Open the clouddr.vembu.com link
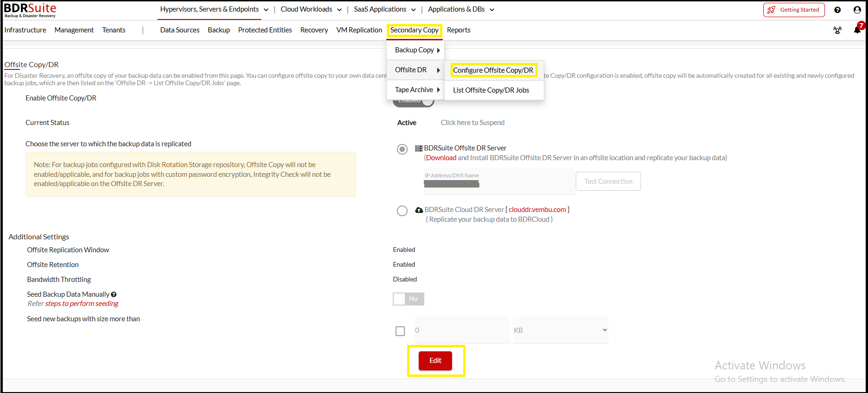The image size is (868, 393). click(x=537, y=210)
